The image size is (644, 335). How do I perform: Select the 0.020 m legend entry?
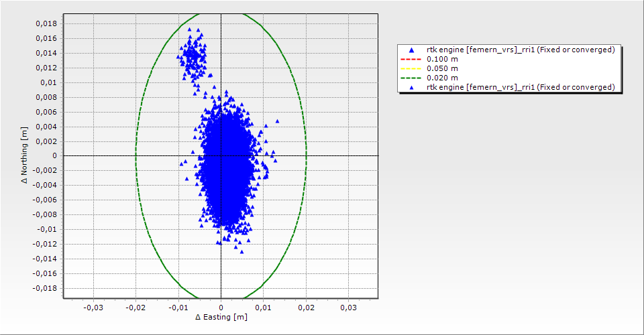[442, 78]
